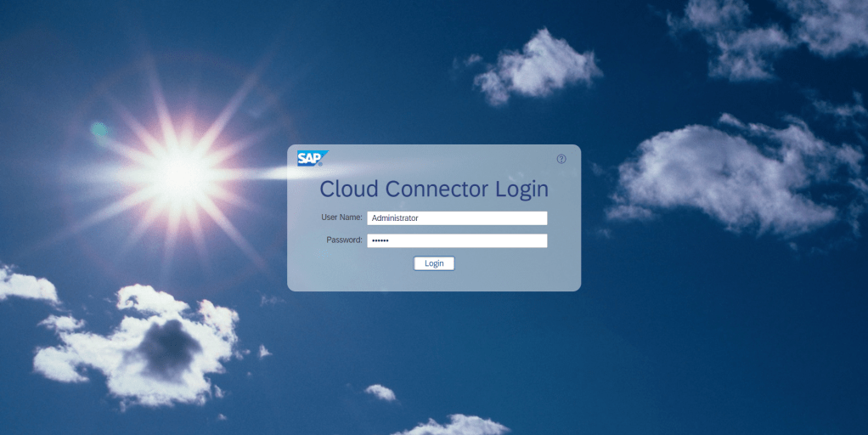
Task: Click the Login button
Action: tap(434, 263)
